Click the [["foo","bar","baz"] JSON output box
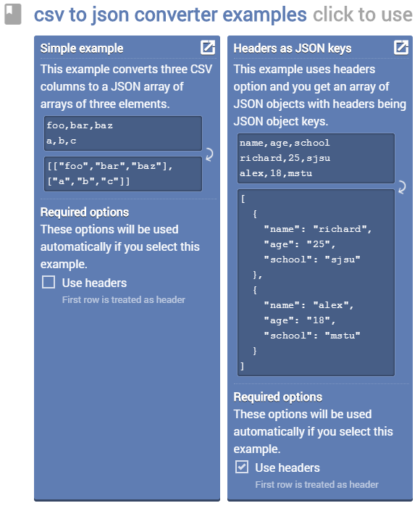 (x=123, y=174)
